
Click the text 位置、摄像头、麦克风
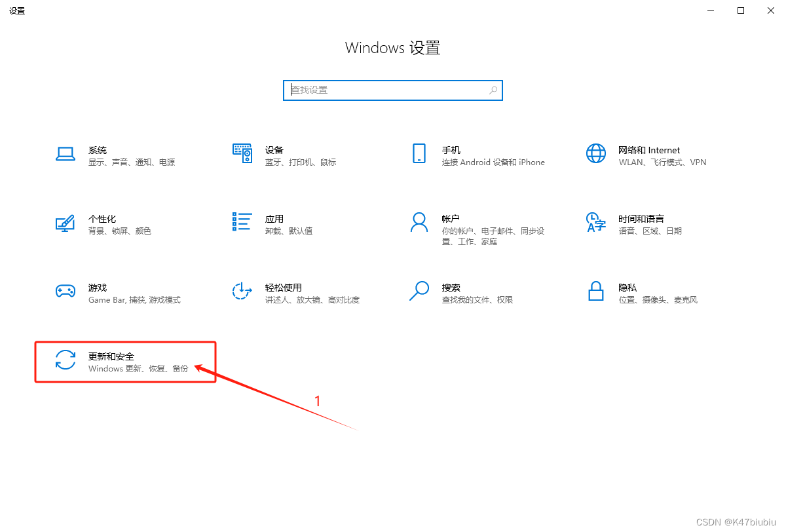coord(658,300)
